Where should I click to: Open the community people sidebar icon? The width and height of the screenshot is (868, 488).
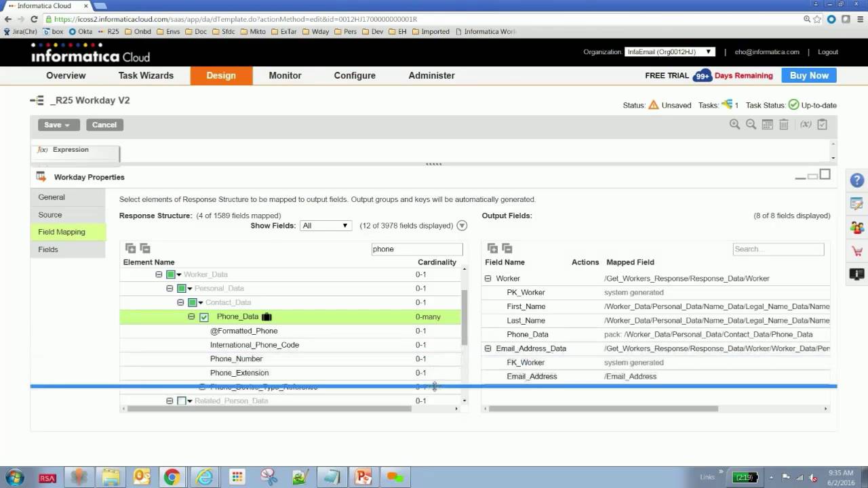(x=857, y=227)
